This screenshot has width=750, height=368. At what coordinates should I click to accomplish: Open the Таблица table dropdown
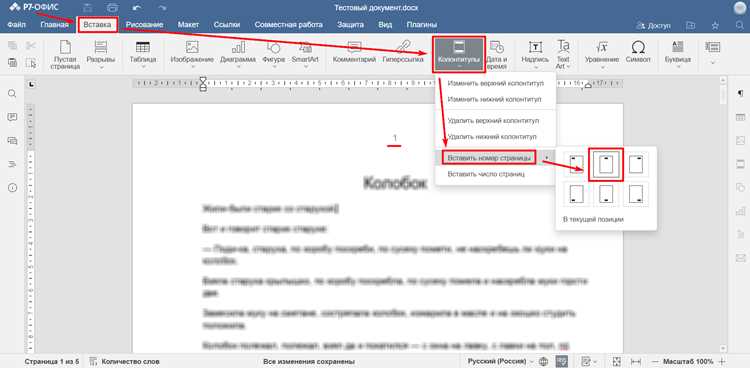coord(143,55)
